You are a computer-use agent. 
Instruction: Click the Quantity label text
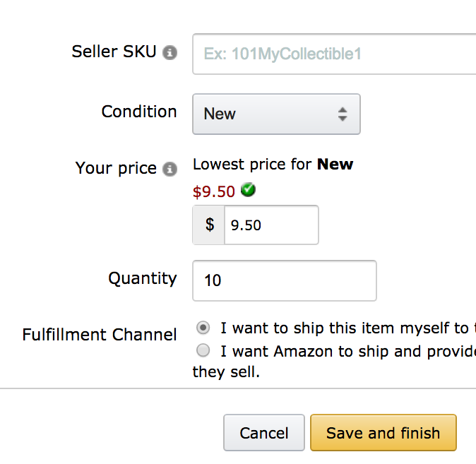[143, 279]
